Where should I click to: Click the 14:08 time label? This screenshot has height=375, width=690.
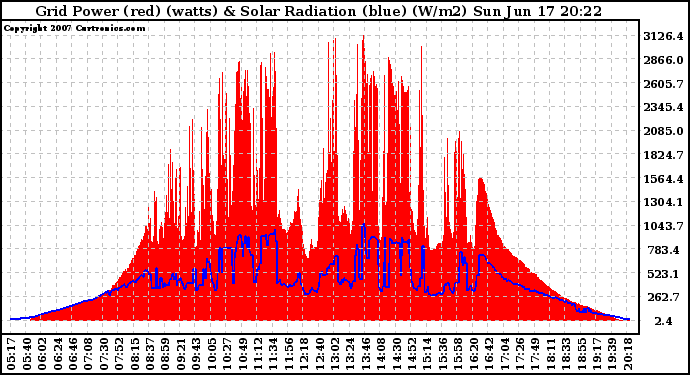[380, 354]
